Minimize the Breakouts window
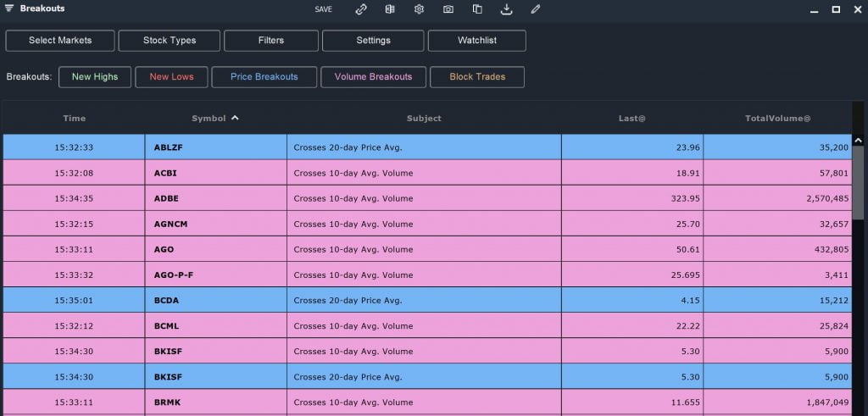The width and height of the screenshot is (868, 416). click(815, 10)
